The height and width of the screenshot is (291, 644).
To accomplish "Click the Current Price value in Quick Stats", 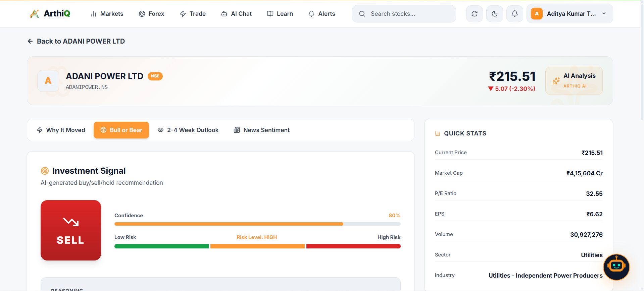I will 592,153.
